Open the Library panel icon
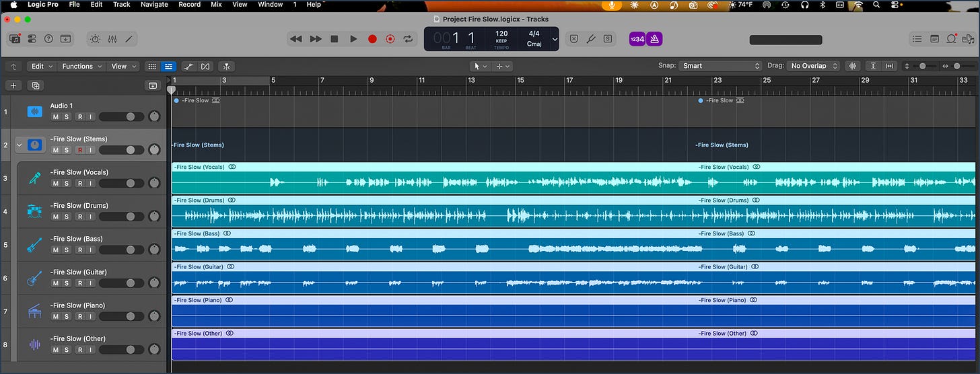 click(x=15, y=39)
